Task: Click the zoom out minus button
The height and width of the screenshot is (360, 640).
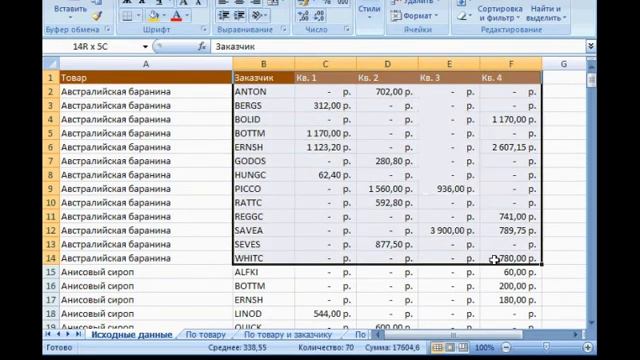Action: point(506,347)
